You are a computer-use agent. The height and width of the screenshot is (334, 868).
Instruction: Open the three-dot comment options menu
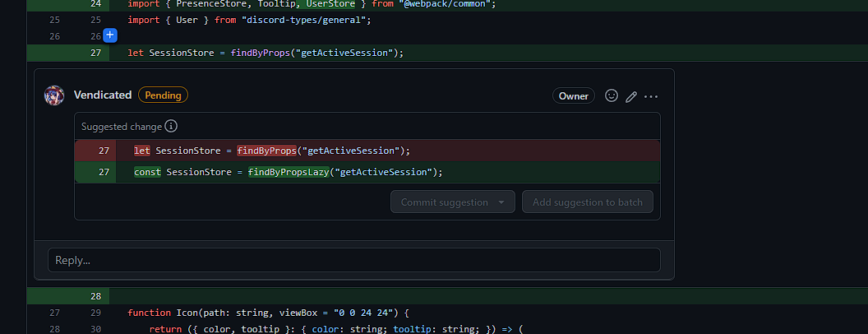coord(651,96)
